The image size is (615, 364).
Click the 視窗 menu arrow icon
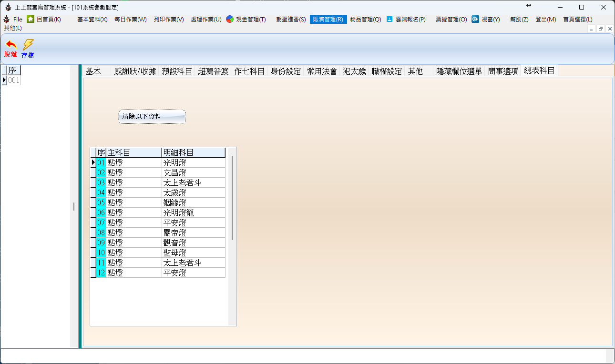(x=475, y=19)
